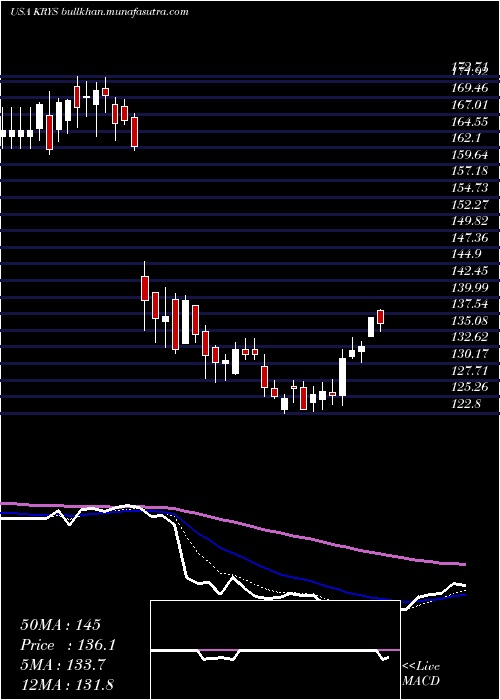Select the 162.1 price label
The height and width of the screenshot is (700, 500).
467,138
